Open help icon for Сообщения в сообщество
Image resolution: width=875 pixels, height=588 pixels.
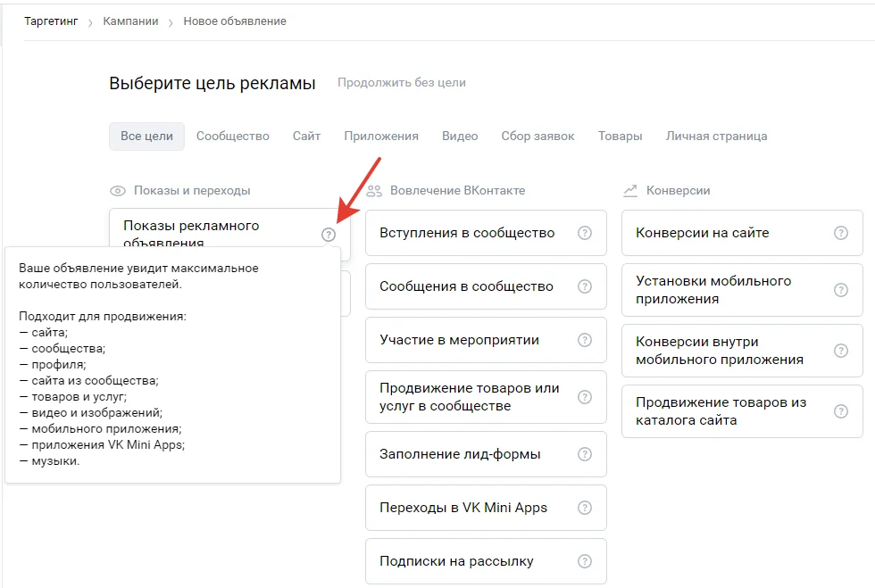pyautogui.click(x=584, y=286)
